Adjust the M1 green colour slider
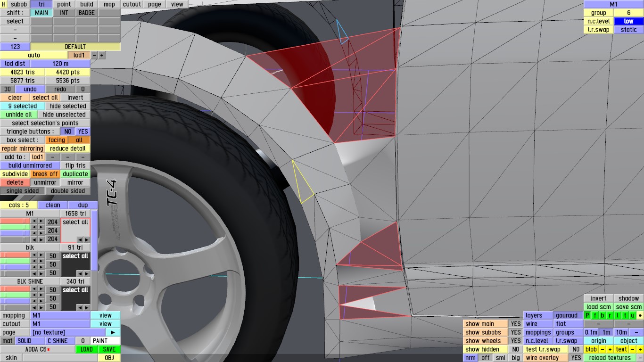 coord(15,227)
